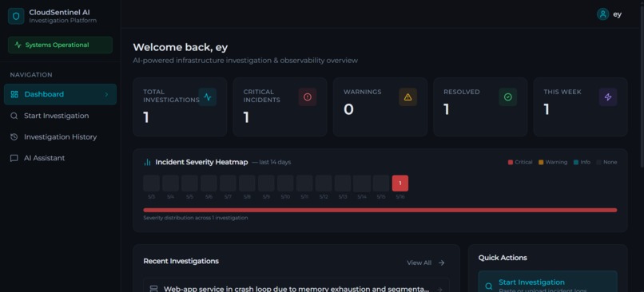Click the red severity distribution bar
The height and width of the screenshot is (292, 644).
tap(380, 210)
